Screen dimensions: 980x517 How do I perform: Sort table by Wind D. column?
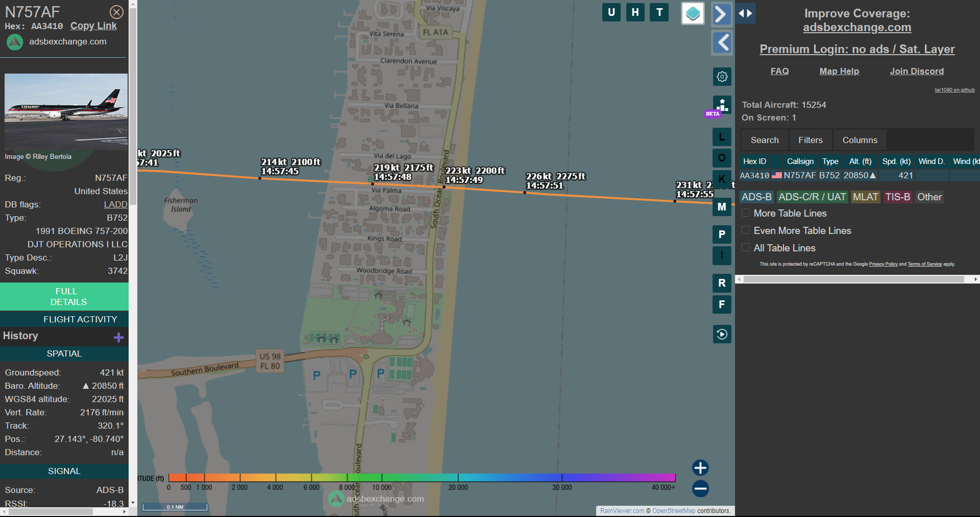932,161
